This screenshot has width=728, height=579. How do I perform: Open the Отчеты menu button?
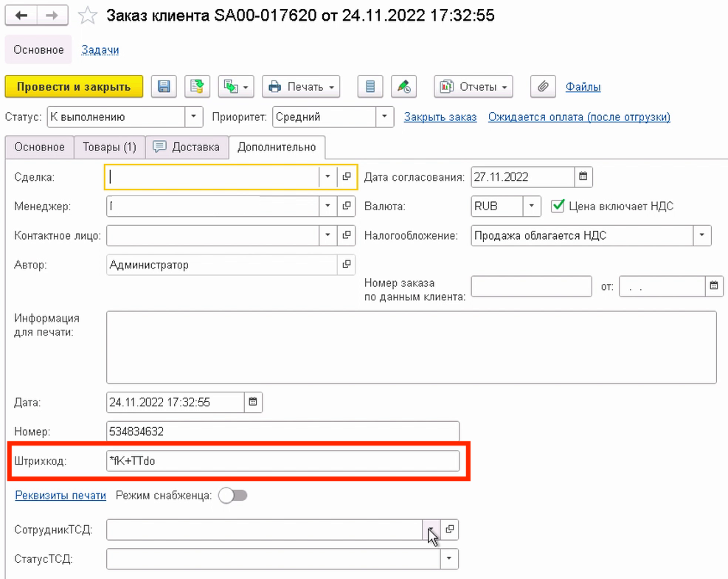(x=473, y=86)
